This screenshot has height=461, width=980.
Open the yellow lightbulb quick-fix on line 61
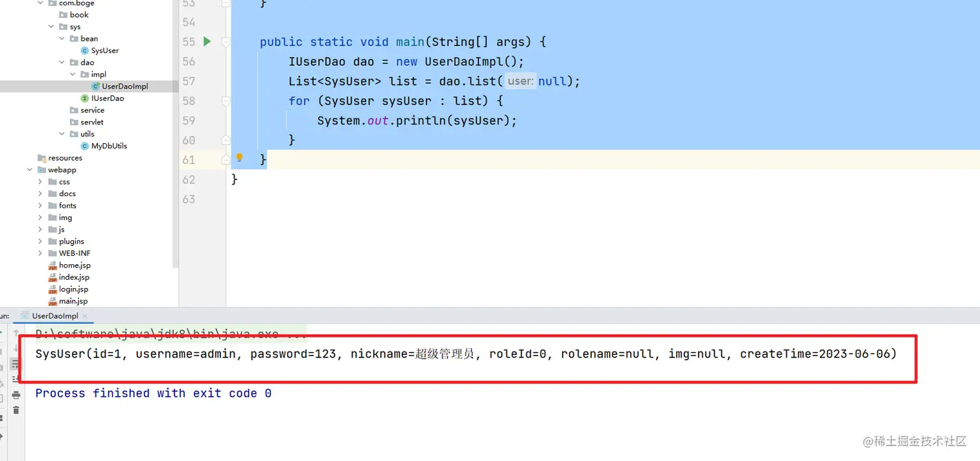coord(239,157)
